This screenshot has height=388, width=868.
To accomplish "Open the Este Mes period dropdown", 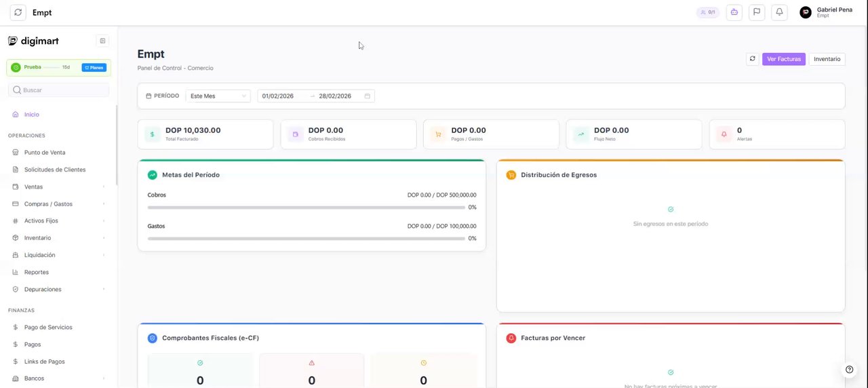I will point(218,96).
